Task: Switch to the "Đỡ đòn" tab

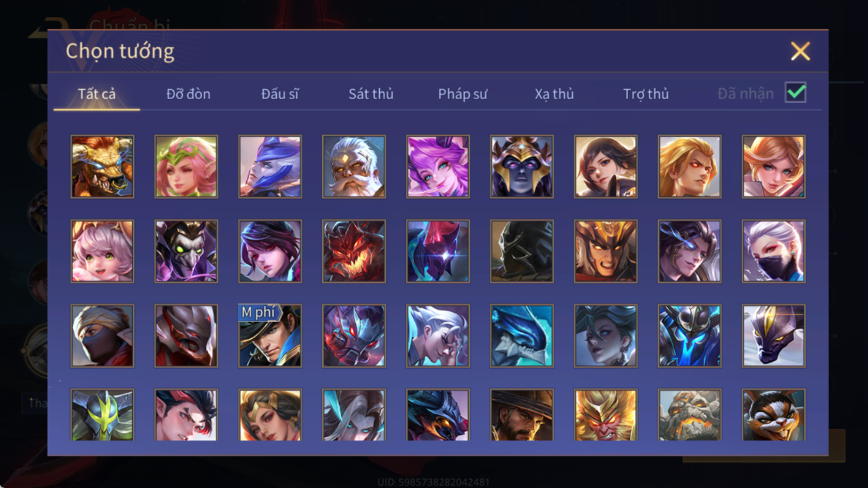Action: [x=188, y=94]
